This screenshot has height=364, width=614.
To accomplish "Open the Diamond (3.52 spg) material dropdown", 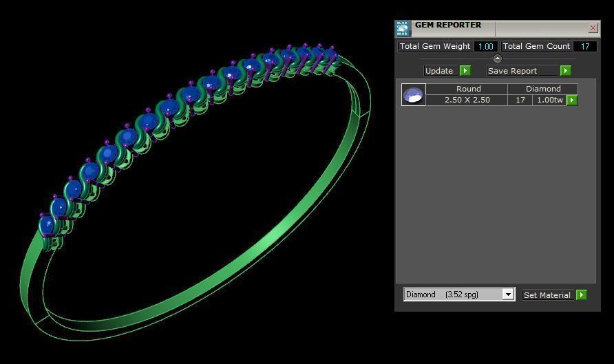I will [x=508, y=295].
